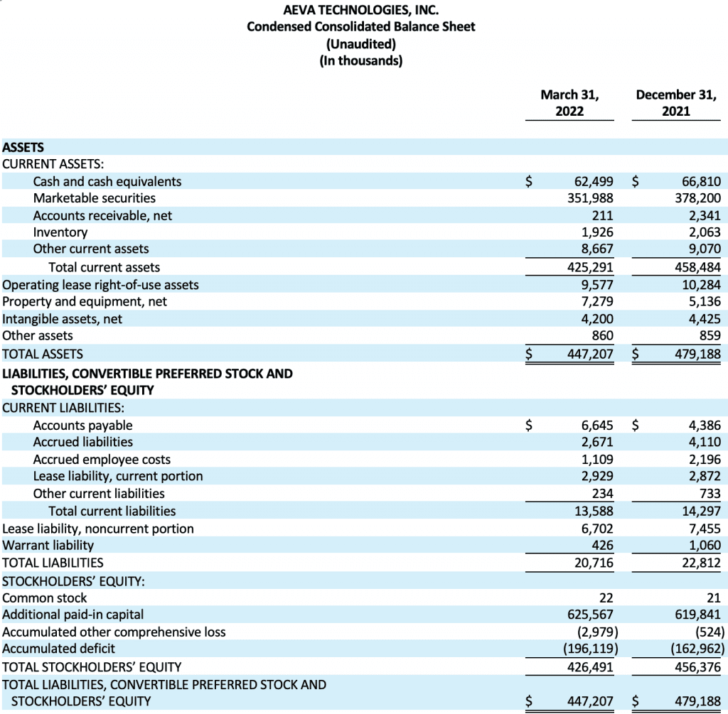Select 'Lease liability, current portion' label

[x=118, y=477]
